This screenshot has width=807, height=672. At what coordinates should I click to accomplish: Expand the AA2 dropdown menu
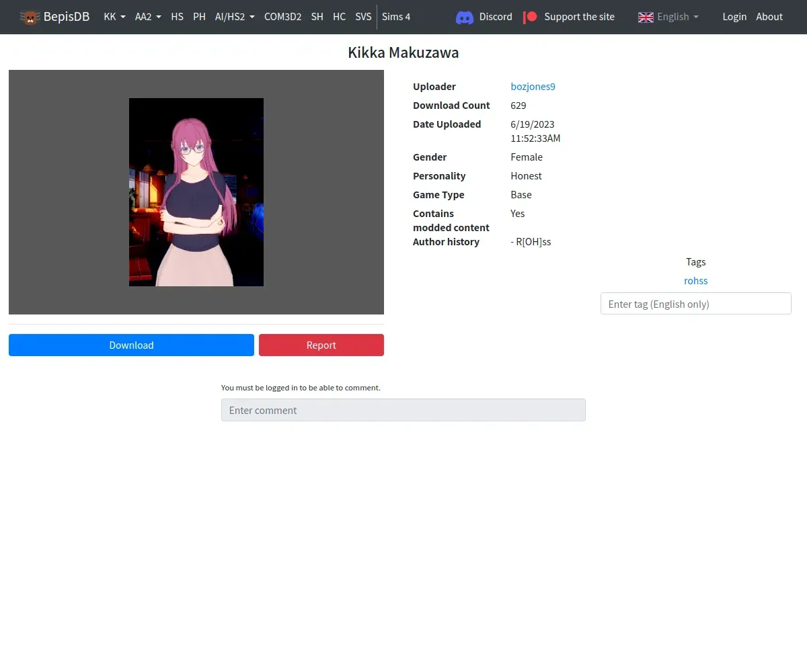click(148, 17)
